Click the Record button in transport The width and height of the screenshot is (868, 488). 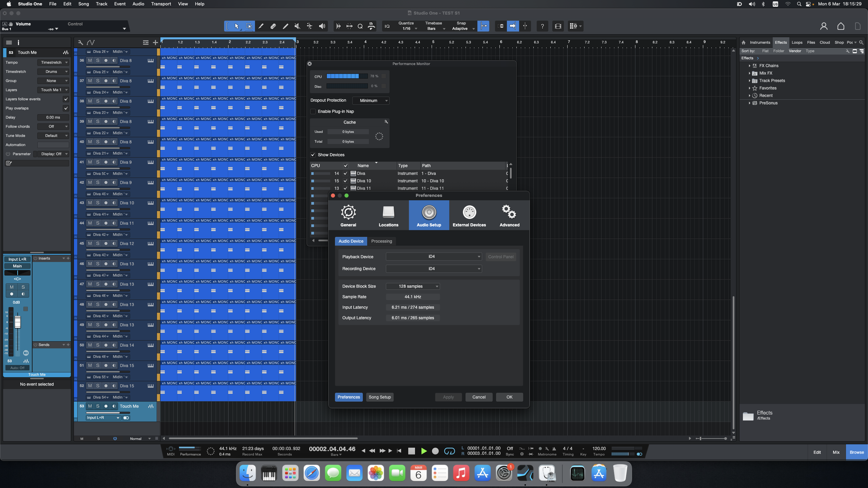point(435,451)
